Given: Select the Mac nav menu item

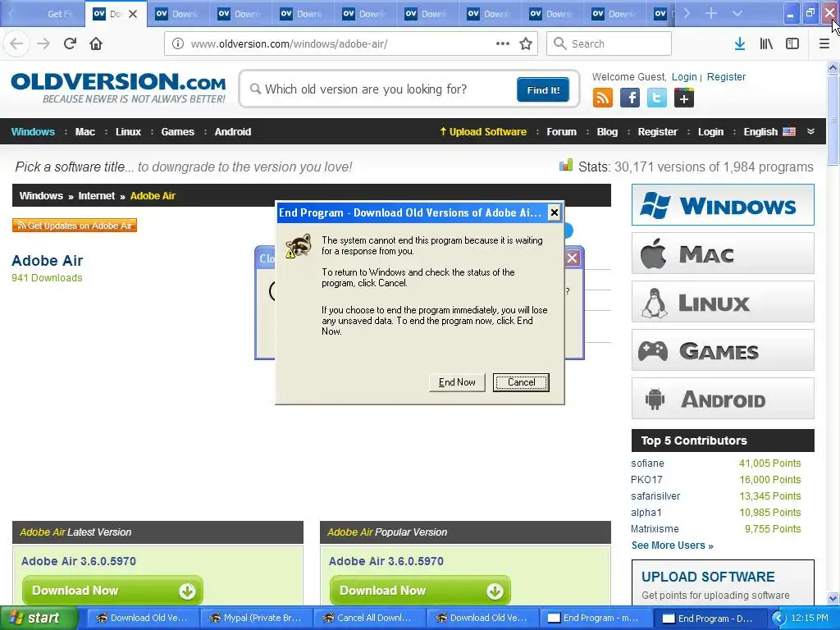Looking at the screenshot, I should (85, 132).
